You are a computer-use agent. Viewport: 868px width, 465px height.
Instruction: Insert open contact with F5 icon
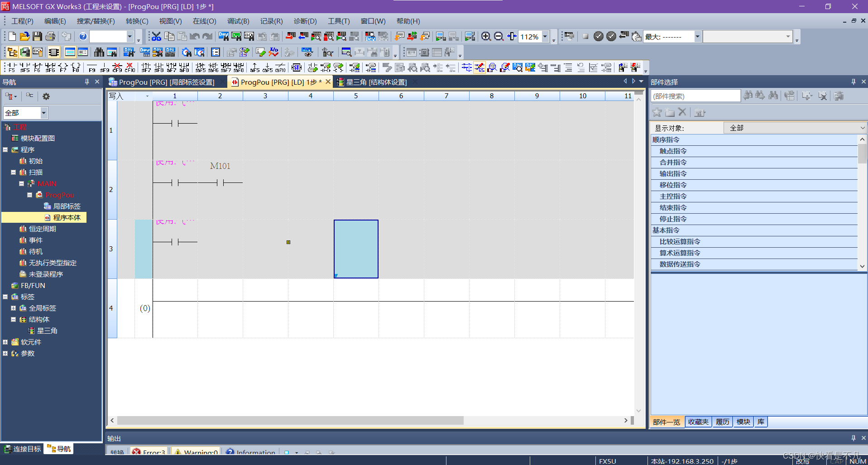coord(11,67)
